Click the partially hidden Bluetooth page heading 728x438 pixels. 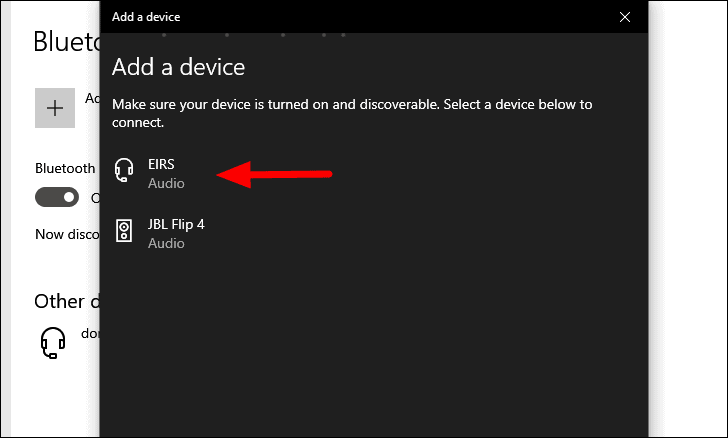pos(67,41)
